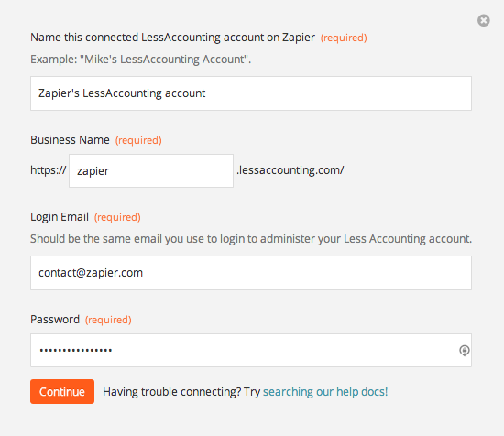Open the searching our help docs link
The width and height of the screenshot is (504, 436).
(x=325, y=392)
